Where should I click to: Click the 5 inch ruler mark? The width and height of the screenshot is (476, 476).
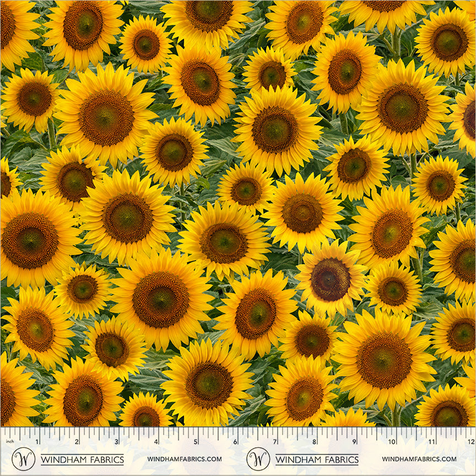click(x=196, y=441)
